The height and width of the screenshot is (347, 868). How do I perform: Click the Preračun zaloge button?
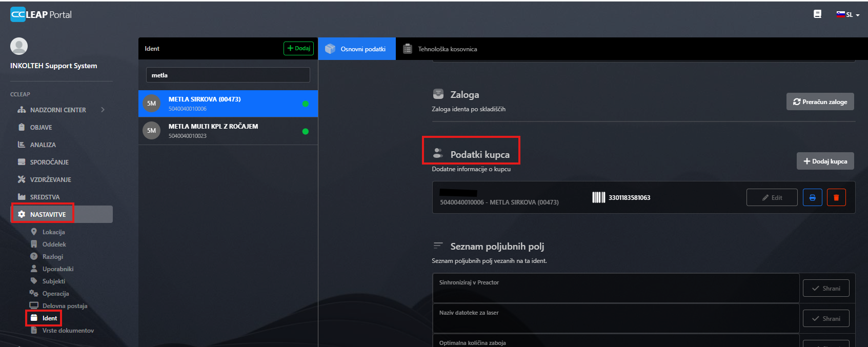click(820, 101)
